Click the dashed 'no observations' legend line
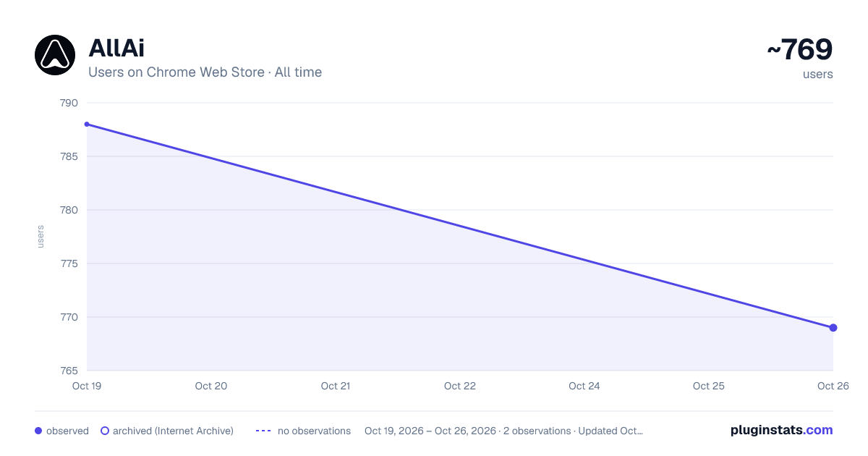 [x=263, y=431]
